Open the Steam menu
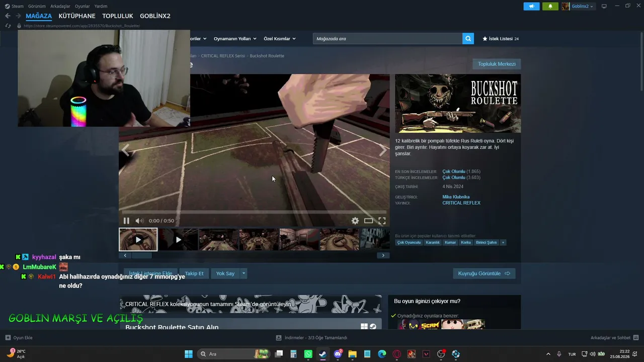644x362 pixels. pos(14,6)
